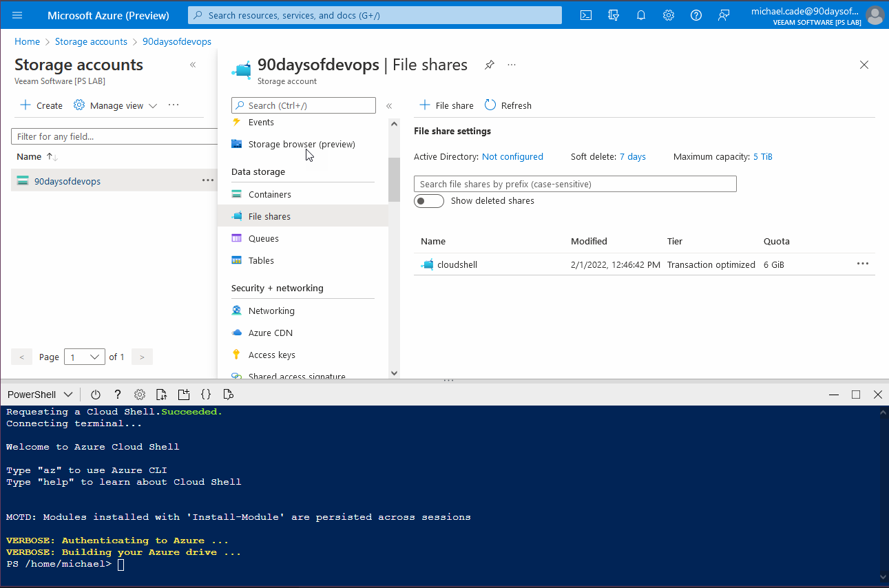This screenshot has height=588, width=889.
Task: Open Azure portal settings gear
Action: point(668,14)
